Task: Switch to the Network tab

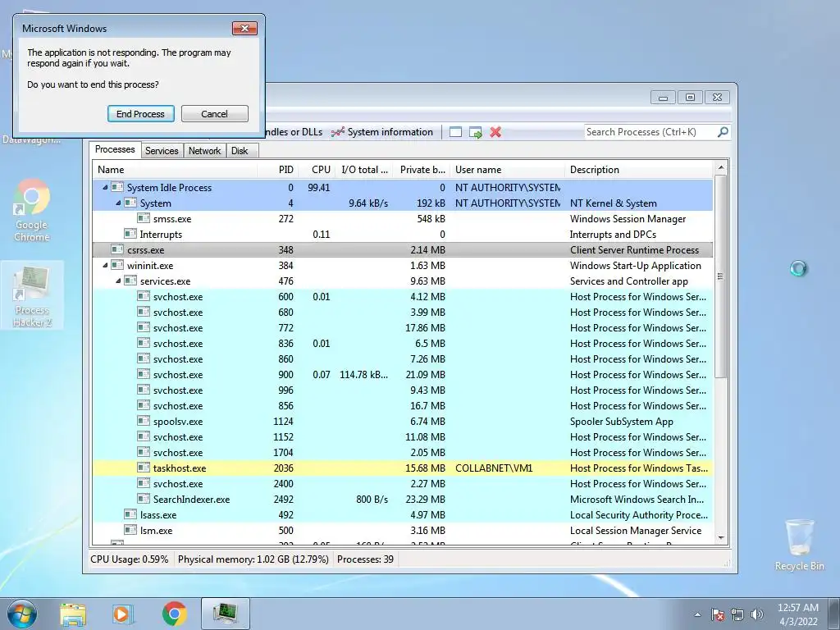Action: click(x=204, y=151)
